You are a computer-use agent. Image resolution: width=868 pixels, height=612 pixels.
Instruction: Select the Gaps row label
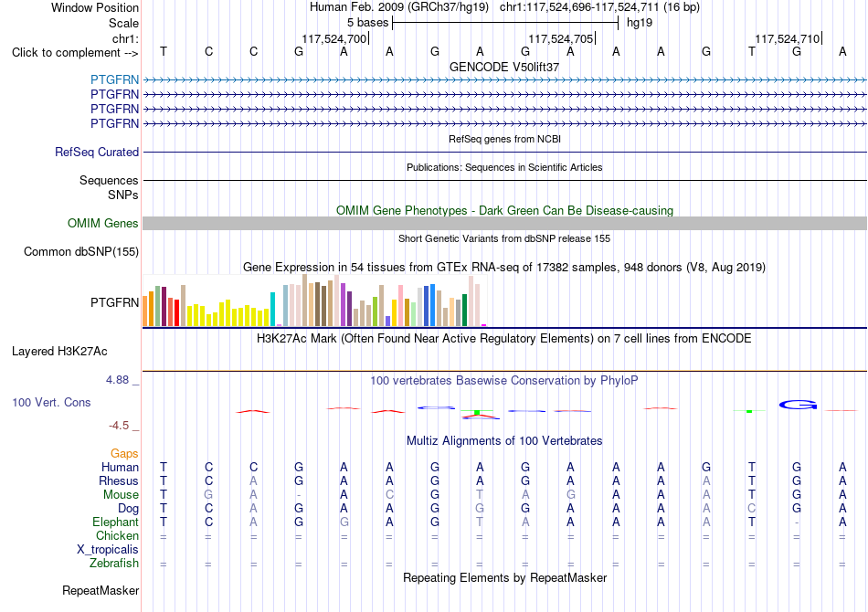point(124,454)
